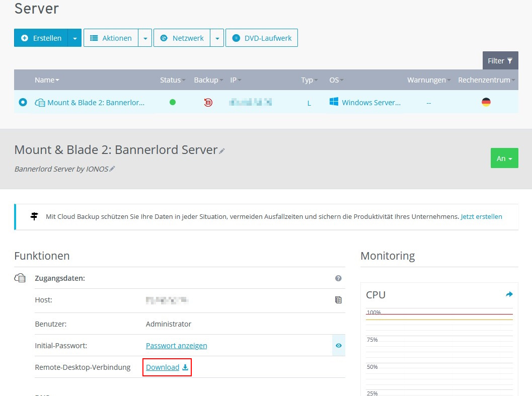Screen dimensions: 532x396
Task: Expand the Aktionen dropdown arrow
Action: point(145,38)
